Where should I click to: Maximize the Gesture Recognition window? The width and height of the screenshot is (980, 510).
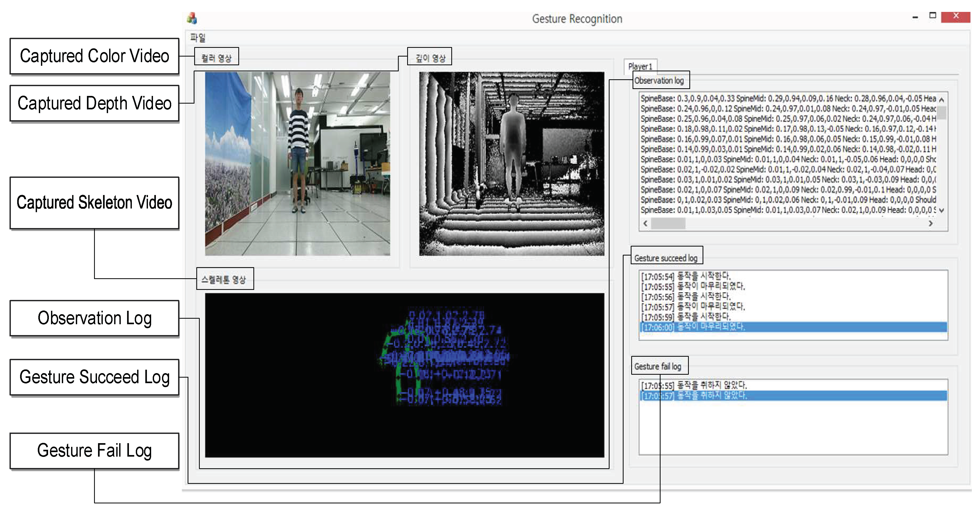(932, 16)
